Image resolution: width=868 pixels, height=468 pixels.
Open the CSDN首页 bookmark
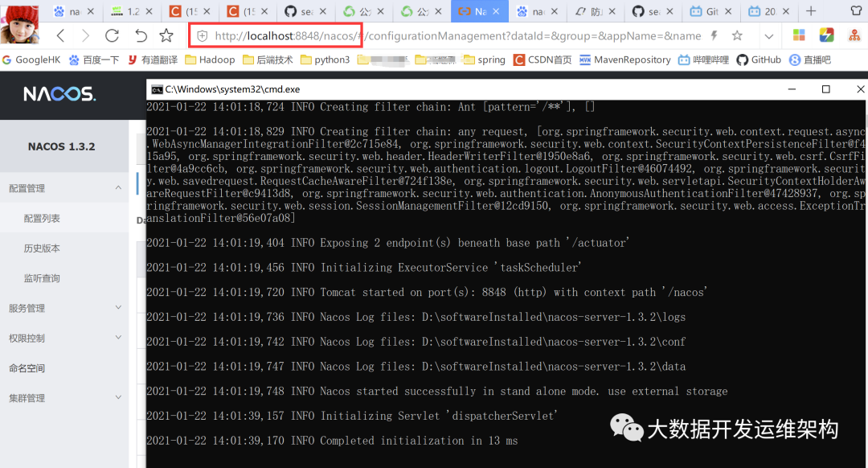(542, 60)
